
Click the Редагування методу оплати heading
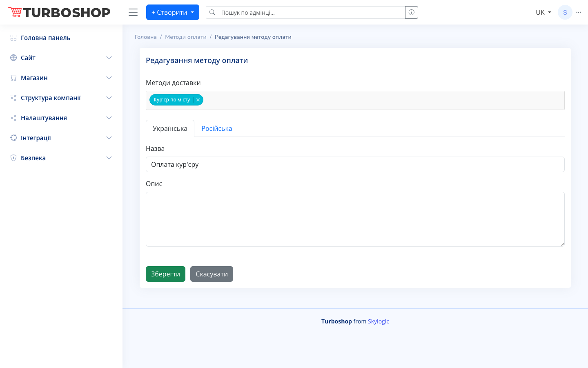point(197,61)
